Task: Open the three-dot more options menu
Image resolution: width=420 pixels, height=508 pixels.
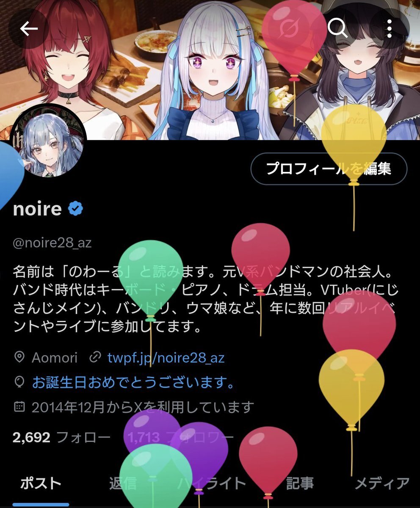Action: pos(389,28)
